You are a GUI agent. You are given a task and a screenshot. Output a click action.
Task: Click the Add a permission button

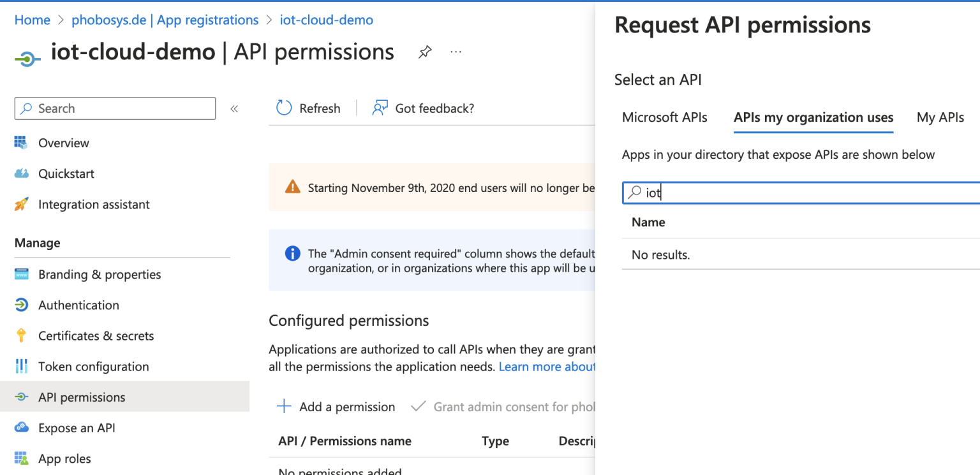pos(336,406)
